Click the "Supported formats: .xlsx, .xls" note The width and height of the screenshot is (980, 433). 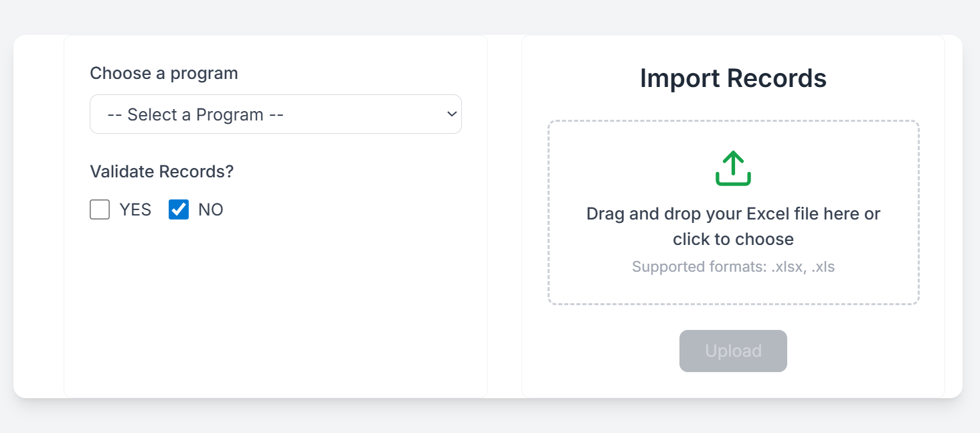(x=733, y=267)
